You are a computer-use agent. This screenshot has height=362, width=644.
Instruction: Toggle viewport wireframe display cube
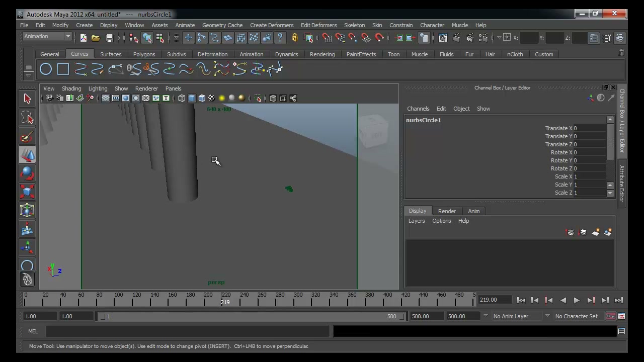(x=182, y=98)
